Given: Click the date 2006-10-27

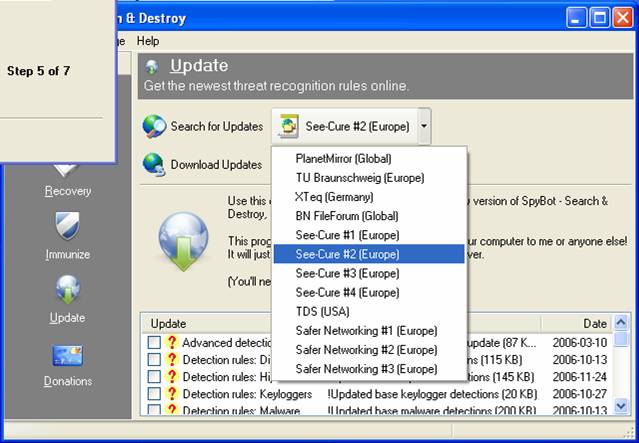Looking at the screenshot, I should (580, 394).
